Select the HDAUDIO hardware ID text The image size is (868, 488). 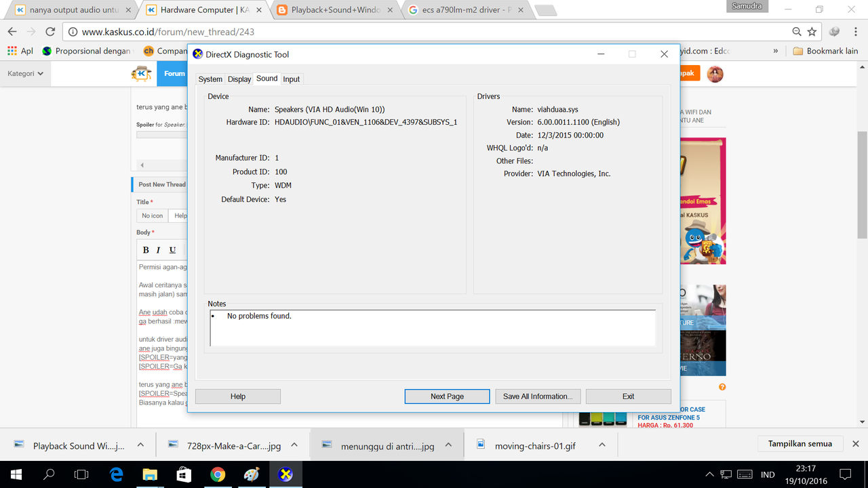(x=366, y=122)
